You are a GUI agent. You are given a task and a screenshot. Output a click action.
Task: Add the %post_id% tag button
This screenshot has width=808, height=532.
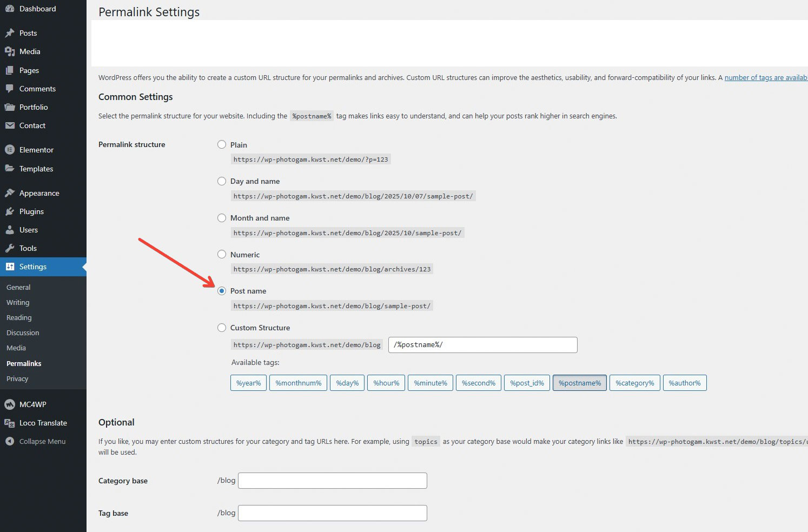pos(527,383)
